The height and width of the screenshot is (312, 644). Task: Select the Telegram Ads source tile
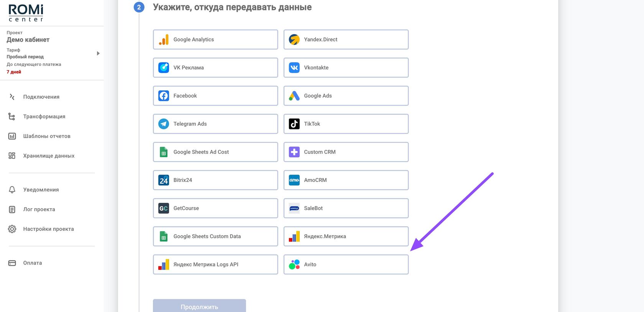[x=215, y=124]
